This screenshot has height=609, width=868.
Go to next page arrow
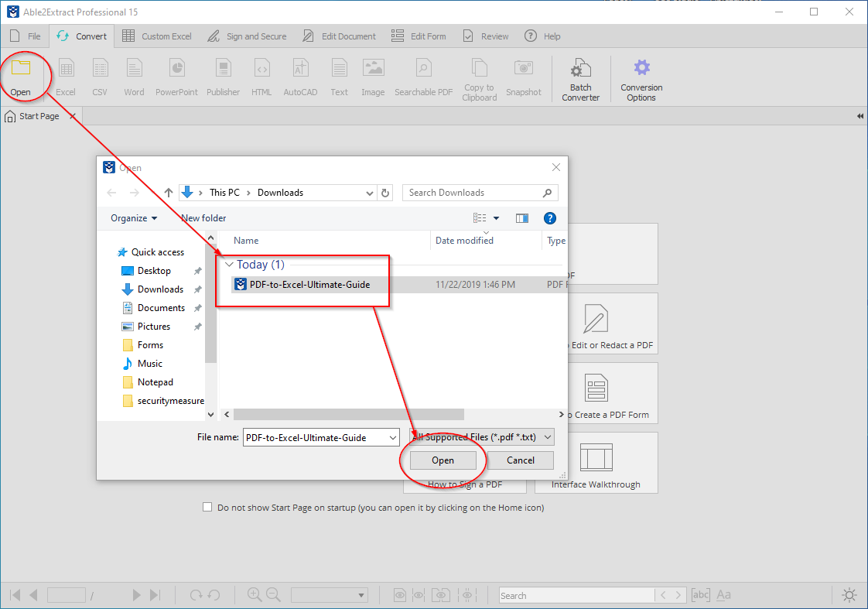[x=136, y=595]
